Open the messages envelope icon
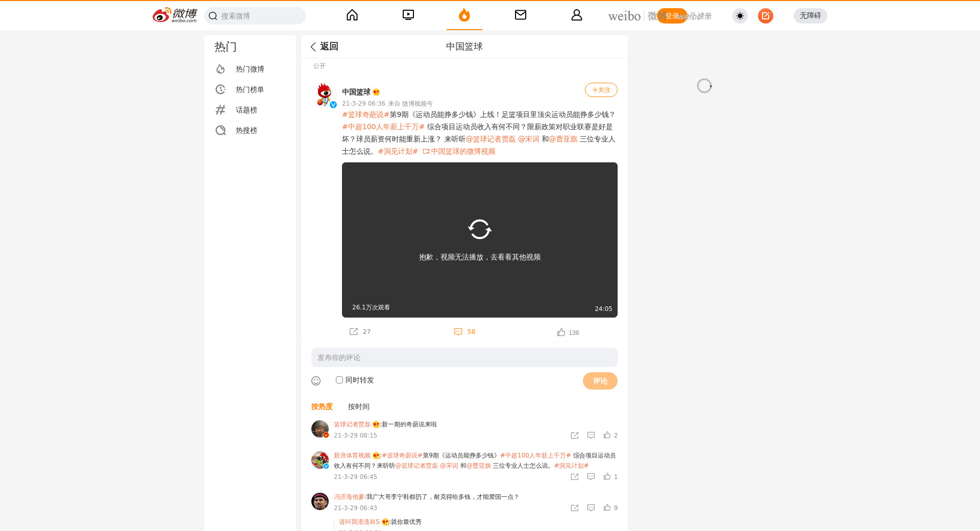 tap(520, 15)
